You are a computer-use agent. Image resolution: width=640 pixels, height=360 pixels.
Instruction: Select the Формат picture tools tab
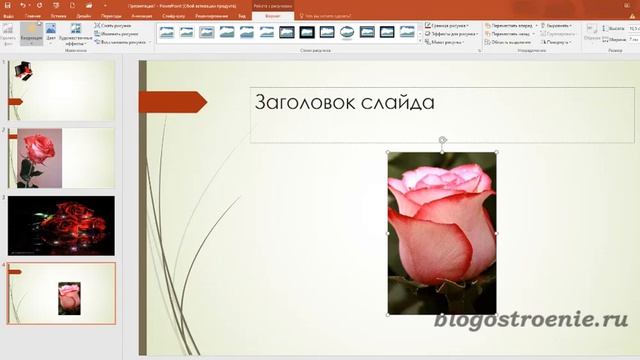[273, 16]
